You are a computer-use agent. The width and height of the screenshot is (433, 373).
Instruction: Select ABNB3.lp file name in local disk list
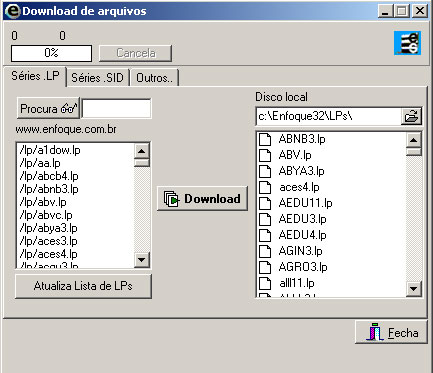click(x=302, y=139)
